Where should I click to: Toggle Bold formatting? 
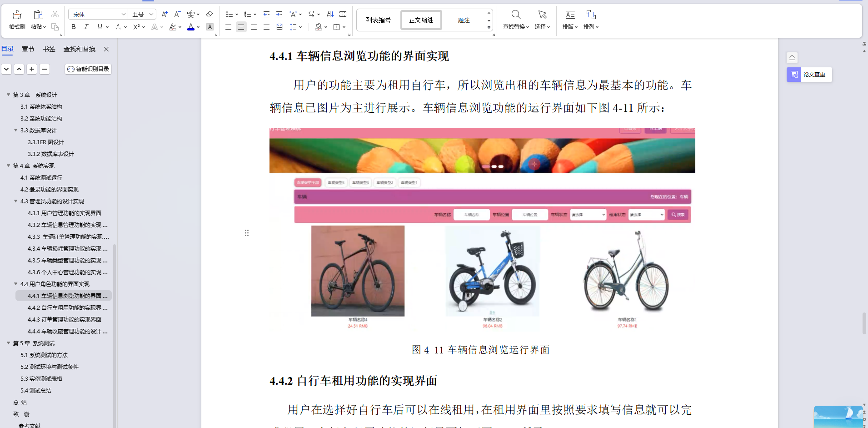coord(74,27)
